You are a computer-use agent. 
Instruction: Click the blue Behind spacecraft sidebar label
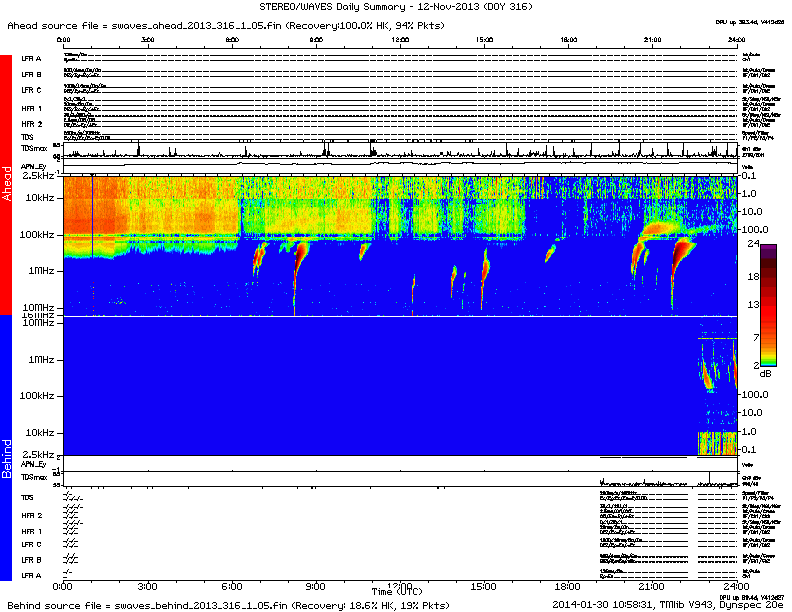[x=6, y=450]
